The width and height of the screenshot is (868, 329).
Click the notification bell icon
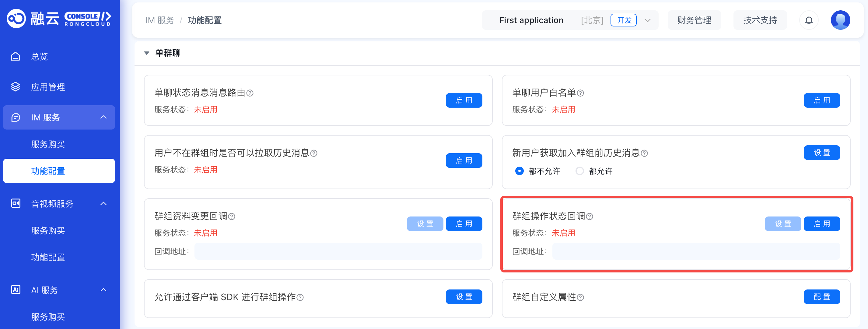pyautogui.click(x=809, y=20)
